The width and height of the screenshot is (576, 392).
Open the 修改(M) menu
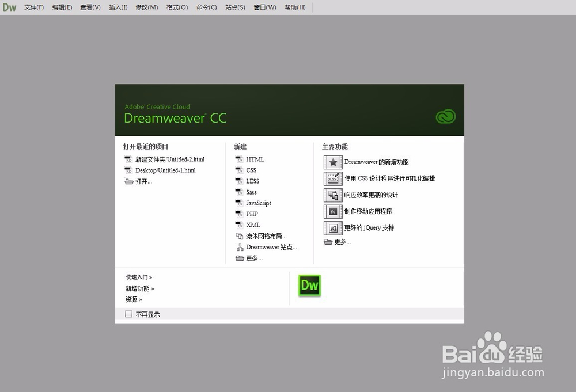(x=146, y=7)
